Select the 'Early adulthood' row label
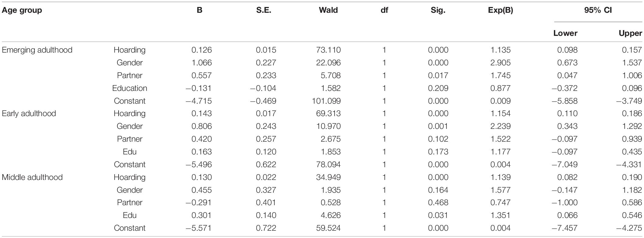 (29, 114)
